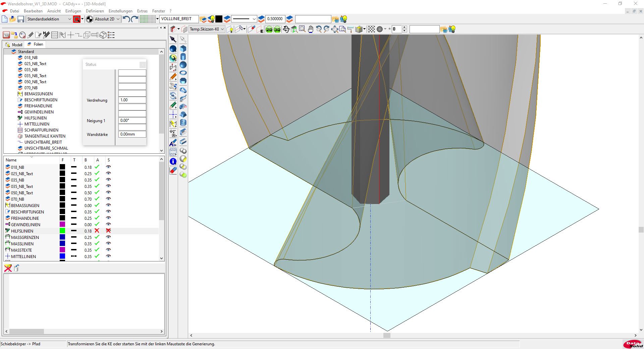The height and width of the screenshot is (349, 644).
Task: Click the eraser tool icon
Action: pos(173,170)
